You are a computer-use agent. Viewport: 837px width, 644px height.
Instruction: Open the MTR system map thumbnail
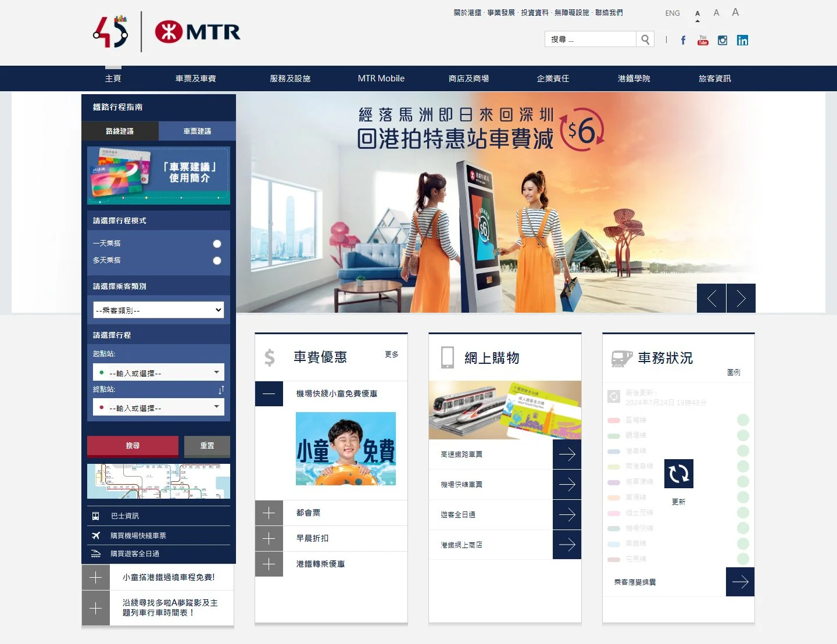pos(159,481)
